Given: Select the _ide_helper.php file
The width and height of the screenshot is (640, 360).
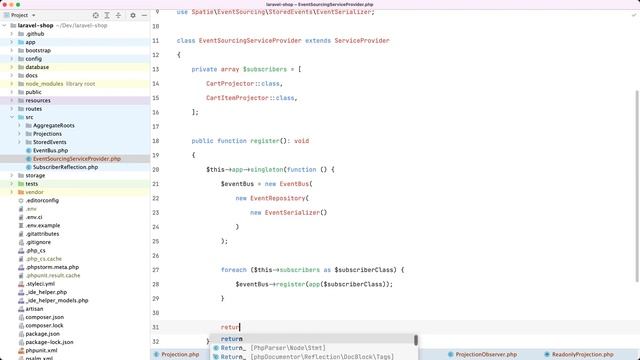Looking at the screenshot, I should pos(46,292).
